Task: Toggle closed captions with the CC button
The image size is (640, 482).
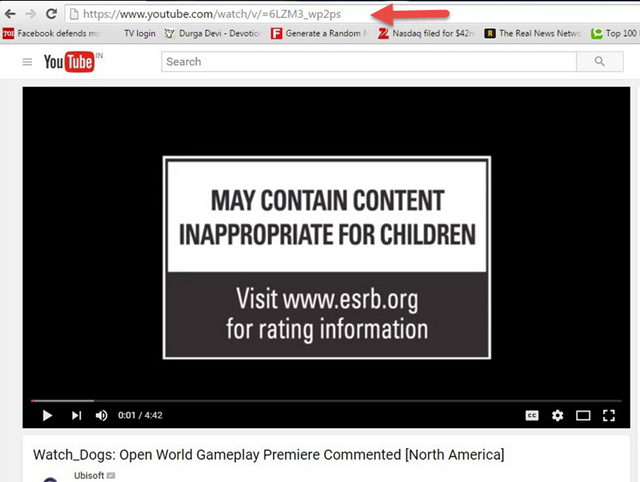Action: point(532,415)
